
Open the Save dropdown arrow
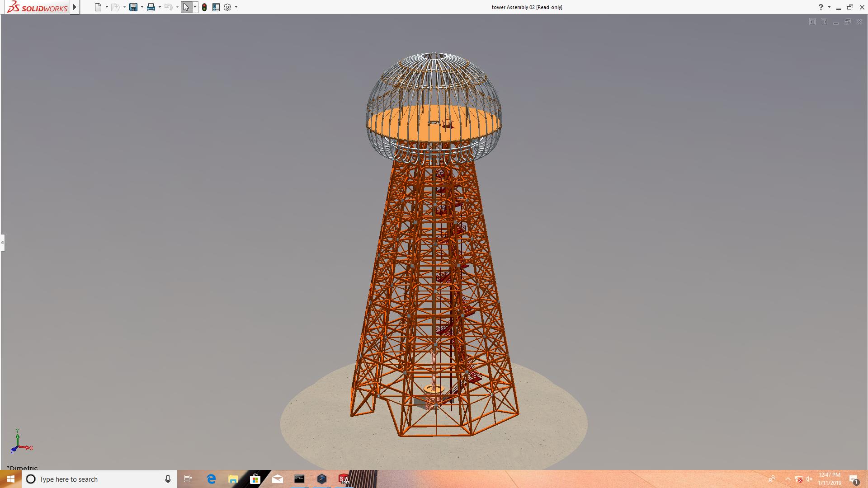[142, 7]
